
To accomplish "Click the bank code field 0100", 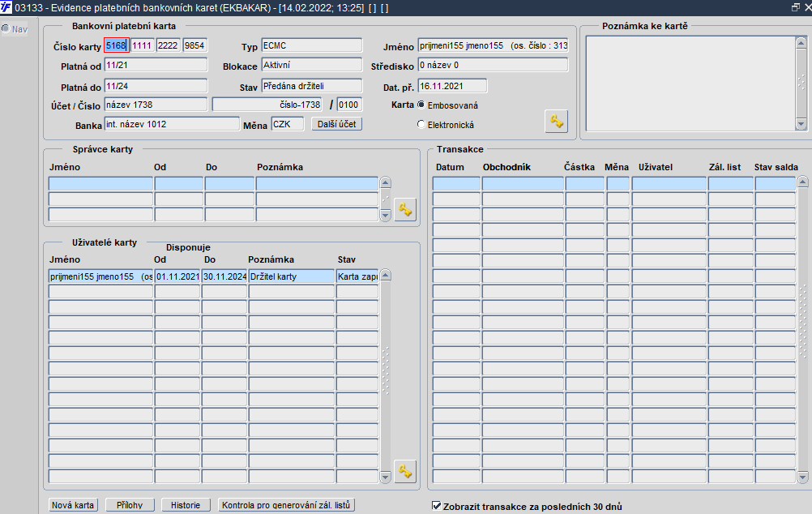I will (x=349, y=105).
